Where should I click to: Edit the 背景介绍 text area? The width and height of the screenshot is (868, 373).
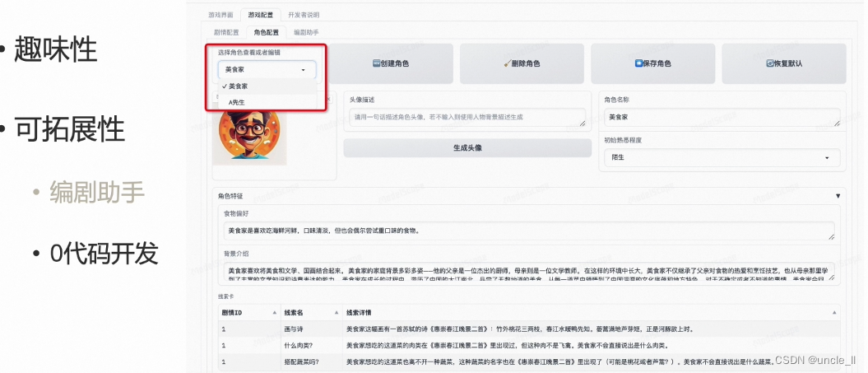coord(529,272)
